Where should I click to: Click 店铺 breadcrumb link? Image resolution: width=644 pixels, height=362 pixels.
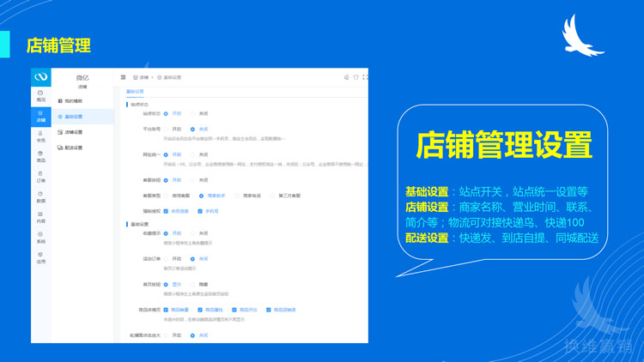[141, 77]
